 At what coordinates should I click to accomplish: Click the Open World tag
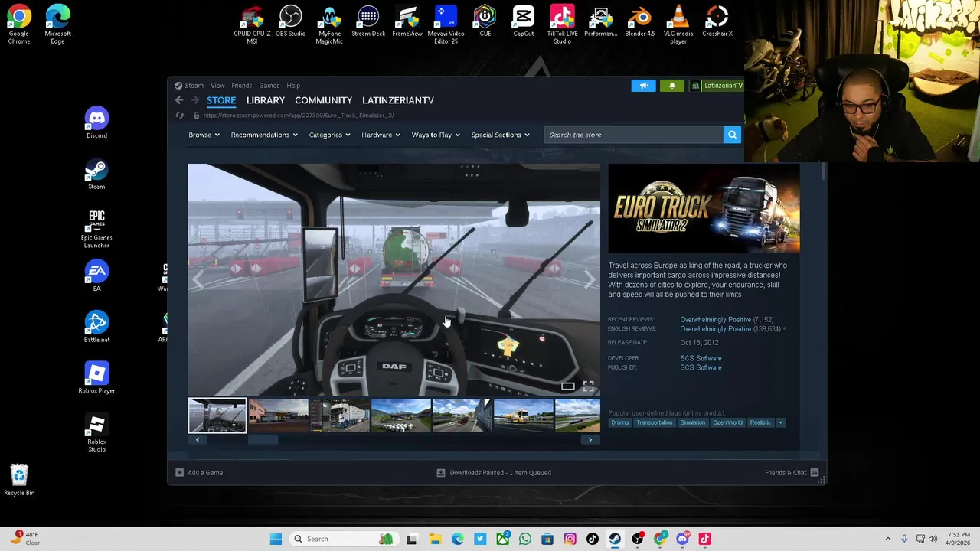pyautogui.click(x=727, y=422)
